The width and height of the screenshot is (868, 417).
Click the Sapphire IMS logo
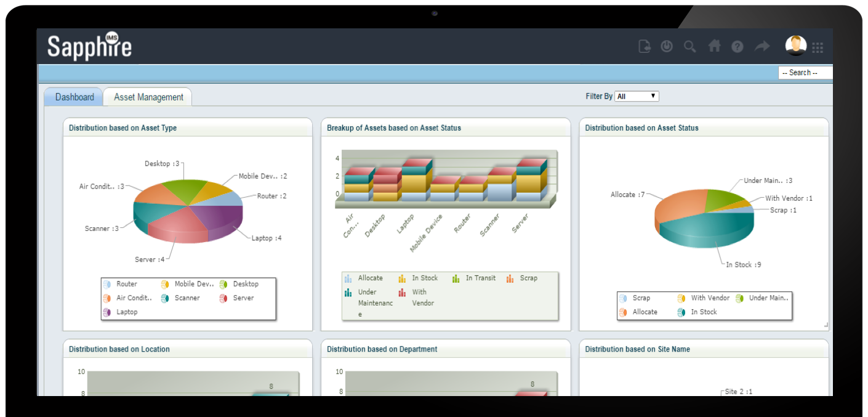coord(90,46)
